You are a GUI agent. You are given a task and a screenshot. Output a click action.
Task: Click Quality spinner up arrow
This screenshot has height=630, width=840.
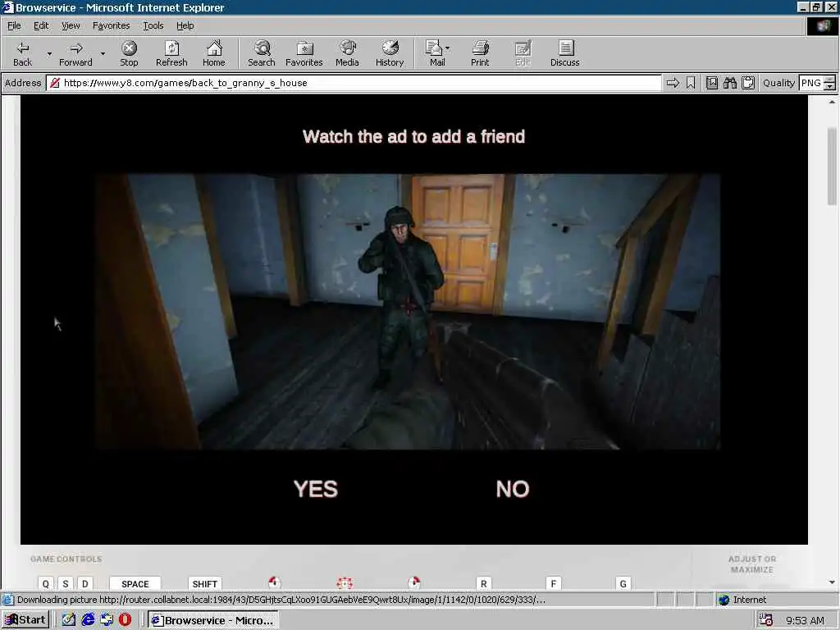click(x=830, y=80)
